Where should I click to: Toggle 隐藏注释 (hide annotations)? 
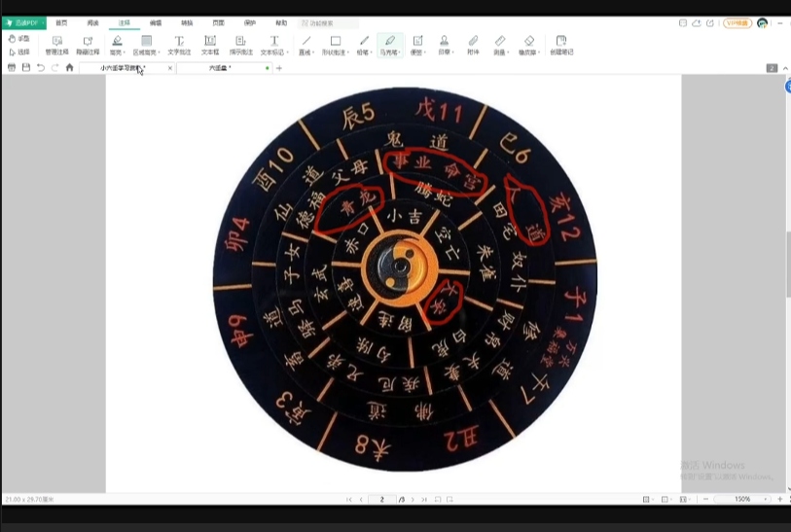pos(88,45)
